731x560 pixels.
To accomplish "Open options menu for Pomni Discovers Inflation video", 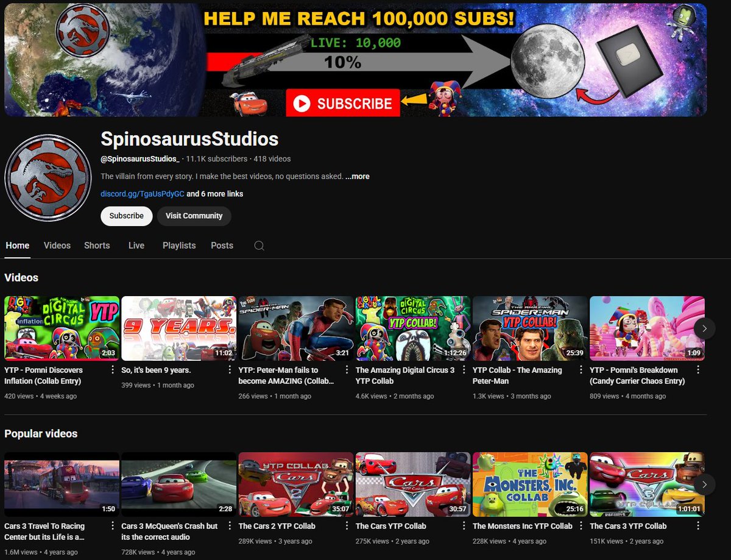I will 112,370.
